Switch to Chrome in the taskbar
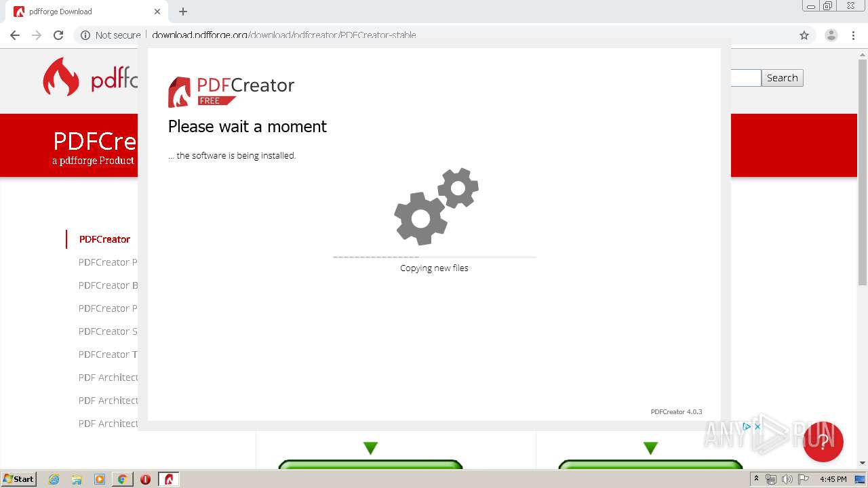Screen dimensions: 868x488 point(122,479)
